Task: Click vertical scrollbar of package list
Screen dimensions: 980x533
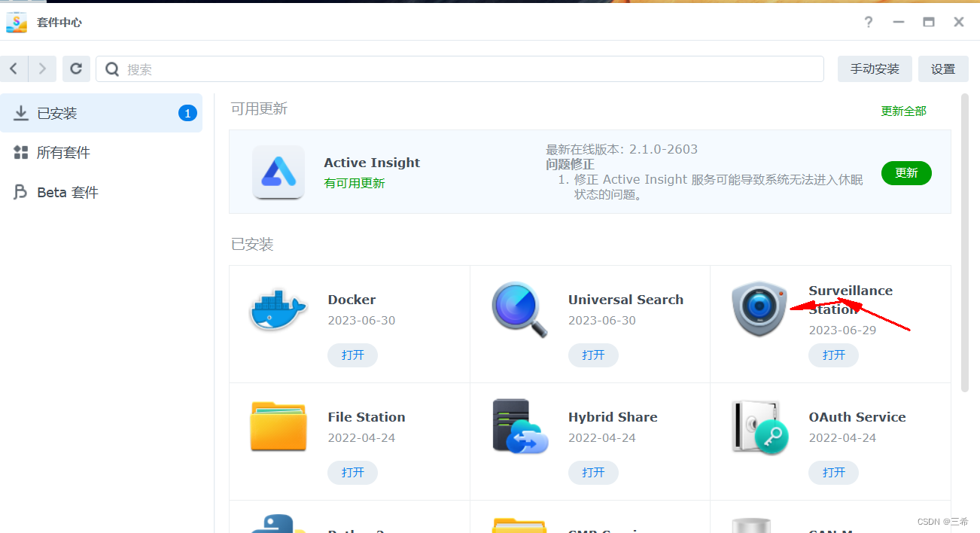Action: 965,242
